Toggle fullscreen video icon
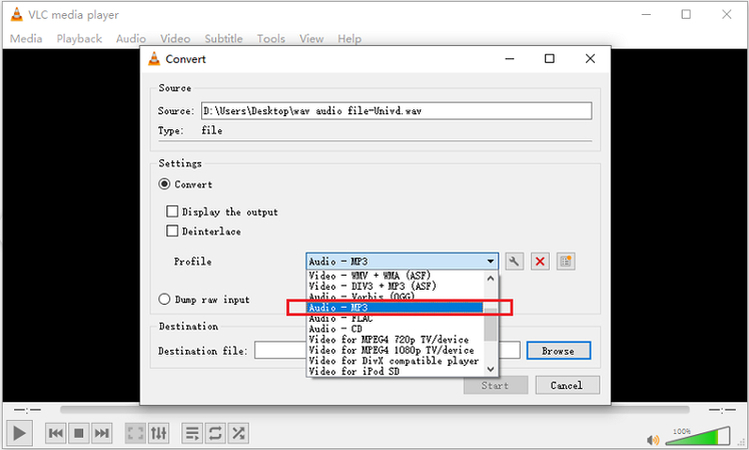749x450 pixels. [135, 433]
